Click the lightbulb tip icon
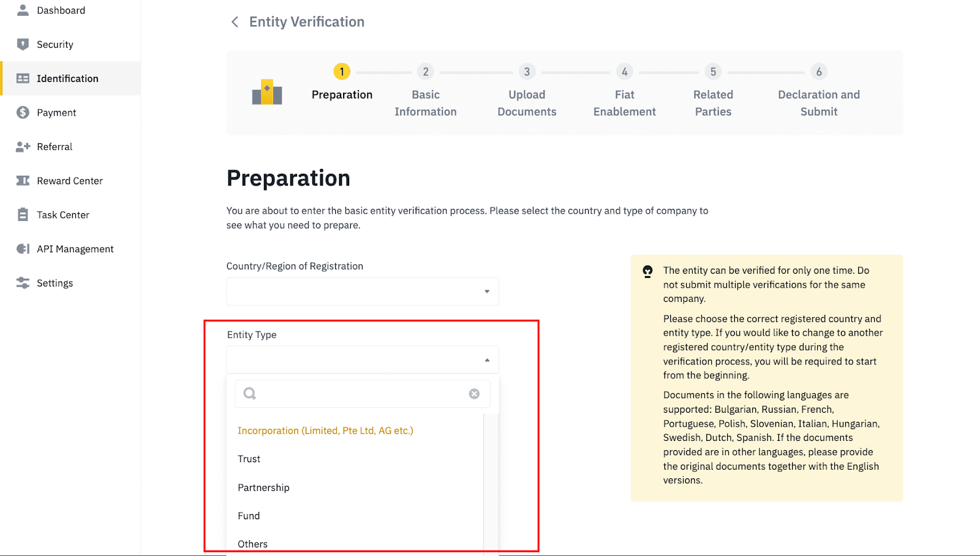Viewport: 980px width, 556px height. tap(647, 271)
